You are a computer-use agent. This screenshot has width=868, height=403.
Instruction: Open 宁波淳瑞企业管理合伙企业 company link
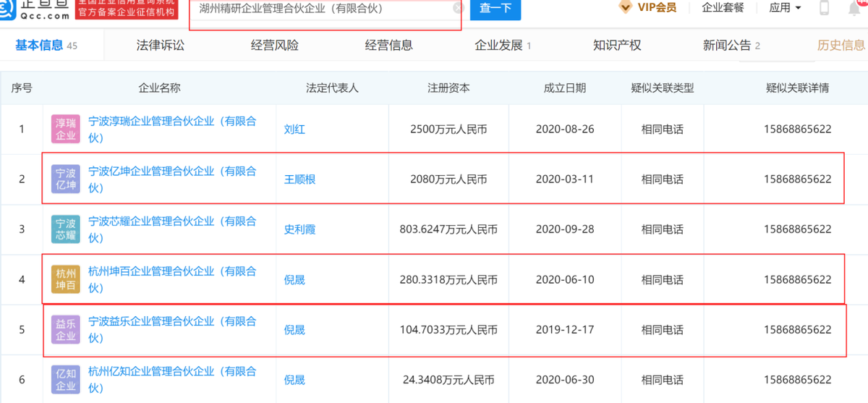(172, 130)
